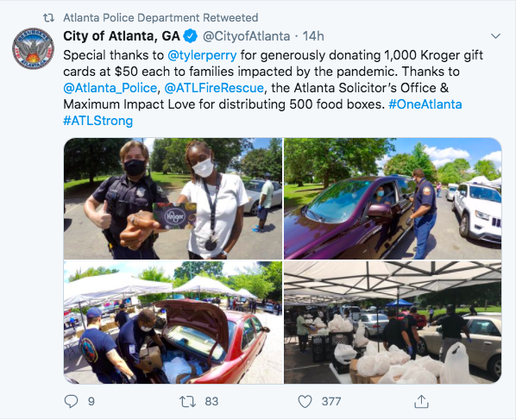Open the @ATLFireRescue mention link

(214, 88)
